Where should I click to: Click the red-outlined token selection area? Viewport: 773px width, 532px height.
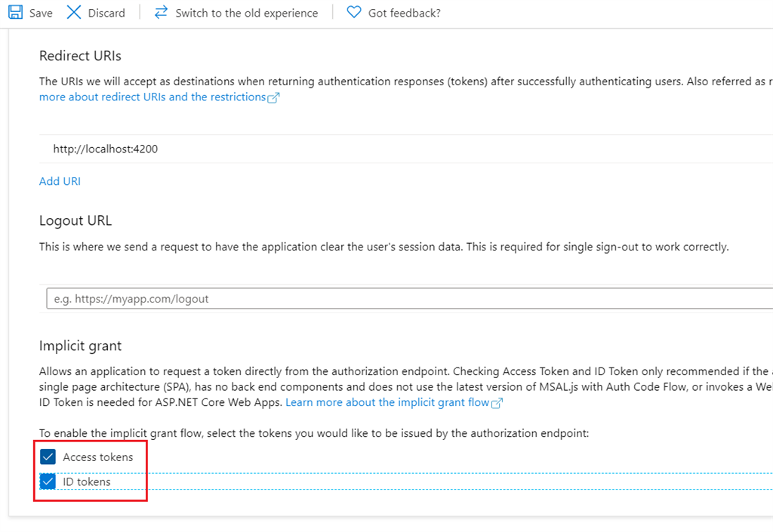tap(91, 469)
